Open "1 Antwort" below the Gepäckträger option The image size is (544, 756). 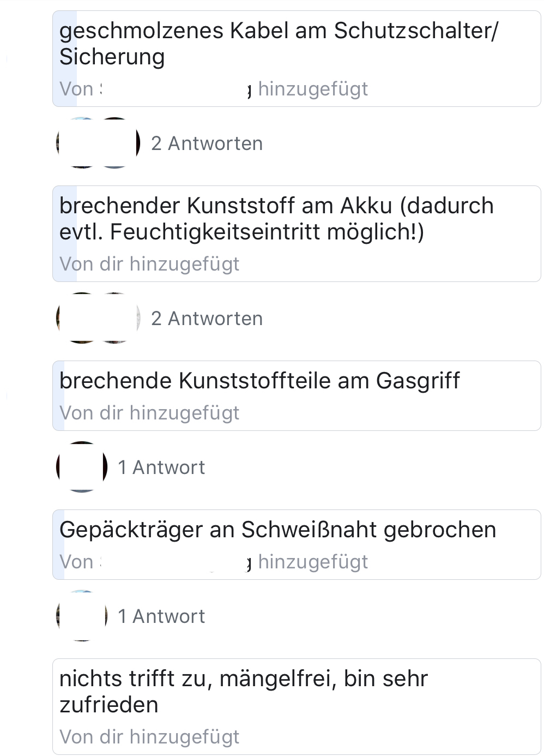(161, 616)
